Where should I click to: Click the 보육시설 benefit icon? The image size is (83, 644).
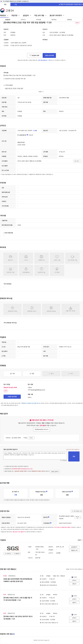41,270
